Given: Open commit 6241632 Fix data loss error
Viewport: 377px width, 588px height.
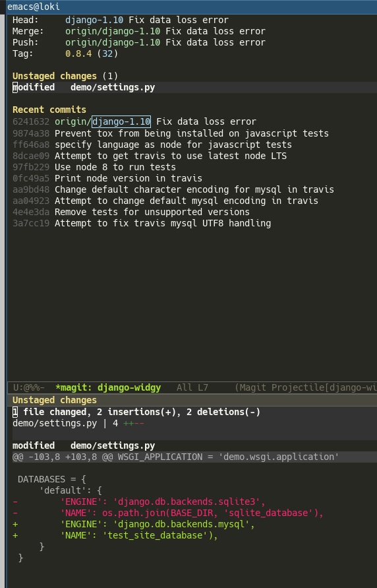Looking at the screenshot, I should click(x=134, y=121).
